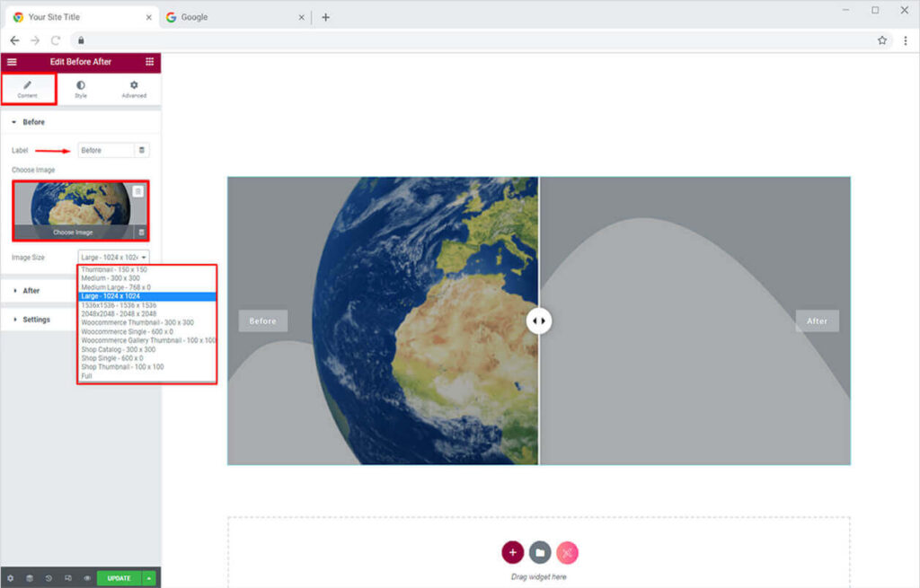Open the Advanced tab

[x=134, y=89]
